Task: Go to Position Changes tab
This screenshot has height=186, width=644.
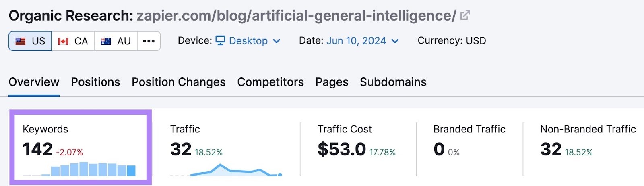Action: pyautogui.click(x=178, y=82)
